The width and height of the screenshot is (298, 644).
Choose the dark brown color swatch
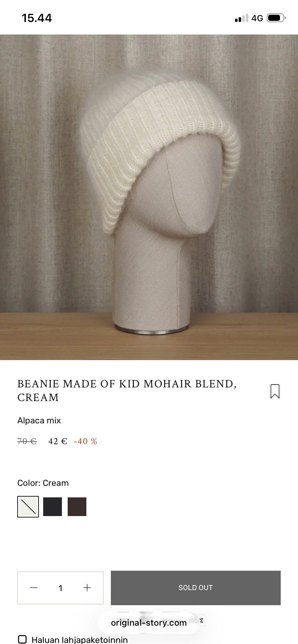click(77, 507)
